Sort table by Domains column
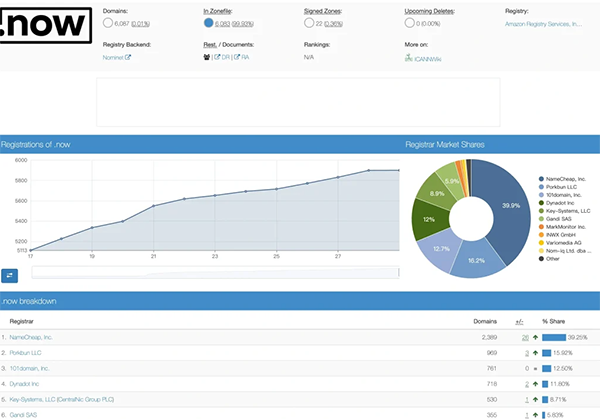This screenshot has height=419, width=600. click(485, 322)
